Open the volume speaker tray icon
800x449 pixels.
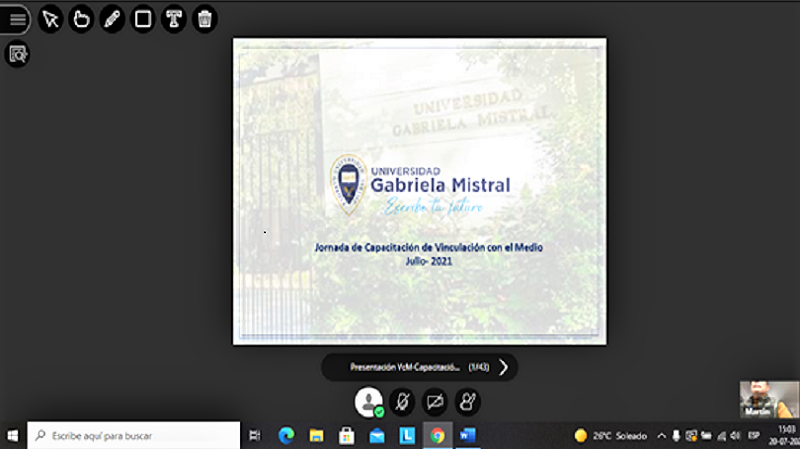click(735, 436)
